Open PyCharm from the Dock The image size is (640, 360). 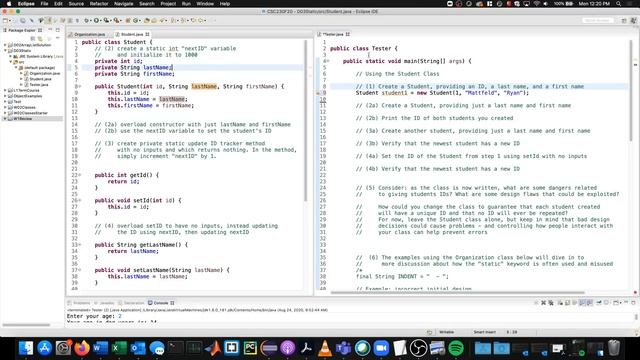point(250,348)
